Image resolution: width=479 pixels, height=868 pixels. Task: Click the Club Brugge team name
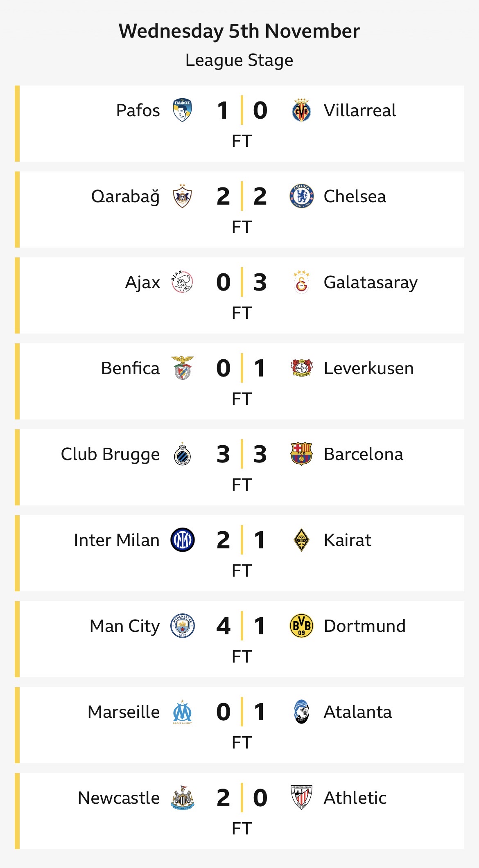(110, 454)
